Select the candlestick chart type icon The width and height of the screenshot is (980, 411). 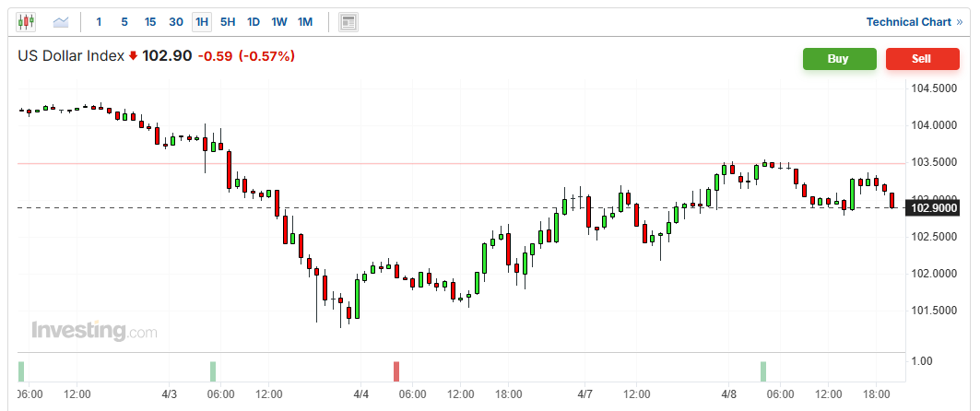(x=26, y=22)
